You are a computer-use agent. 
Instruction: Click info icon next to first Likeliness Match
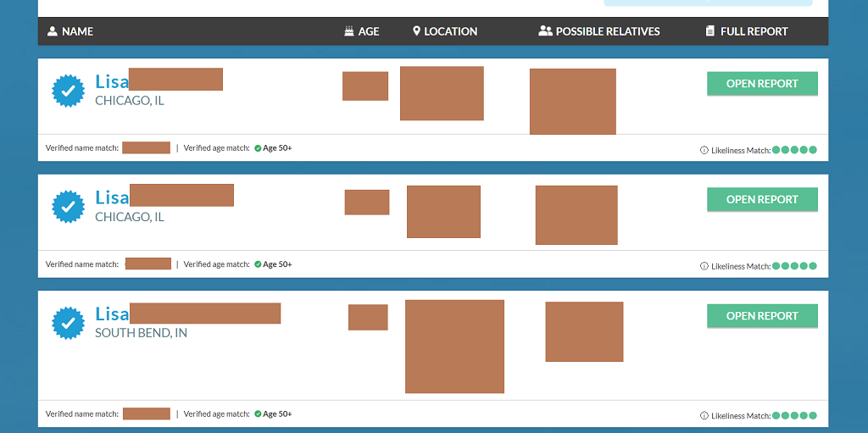point(704,150)
